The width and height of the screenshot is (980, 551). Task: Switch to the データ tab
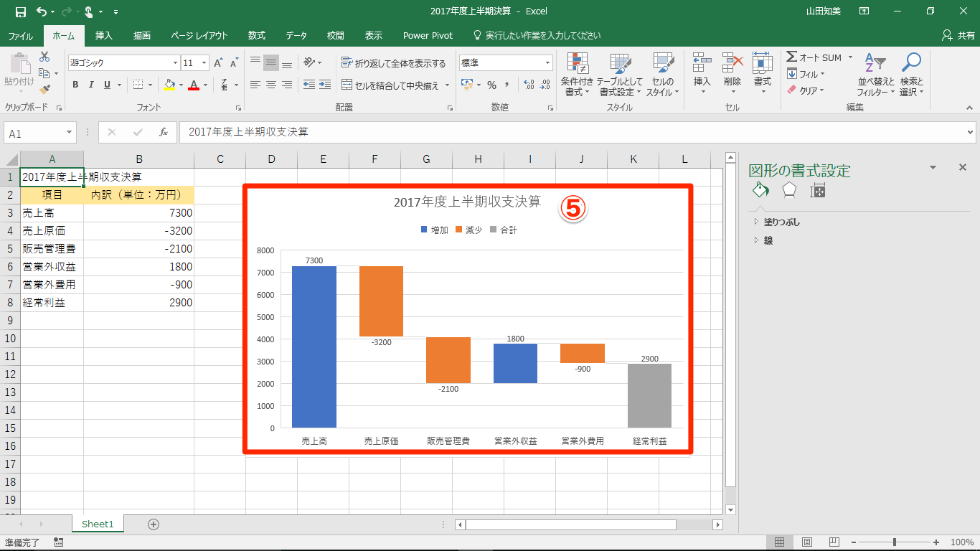[296, 36]
